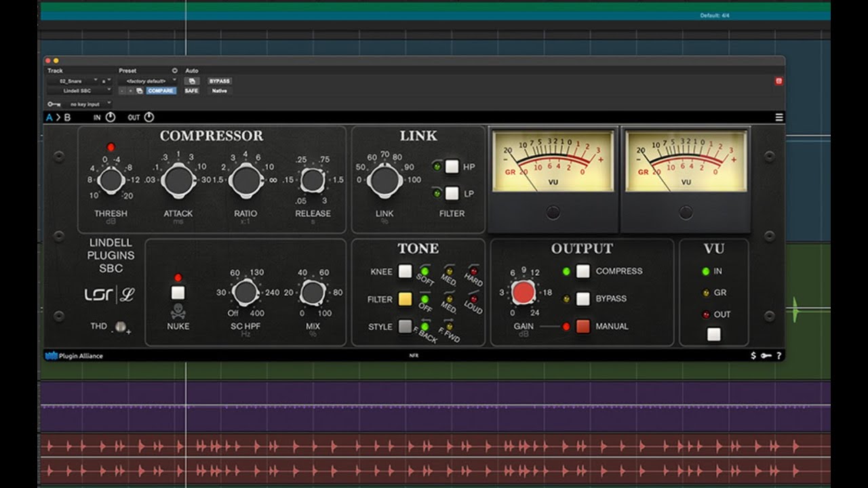Click the license key icon in footer
This screenshot has height=488, width=868.
pos(766,355)
